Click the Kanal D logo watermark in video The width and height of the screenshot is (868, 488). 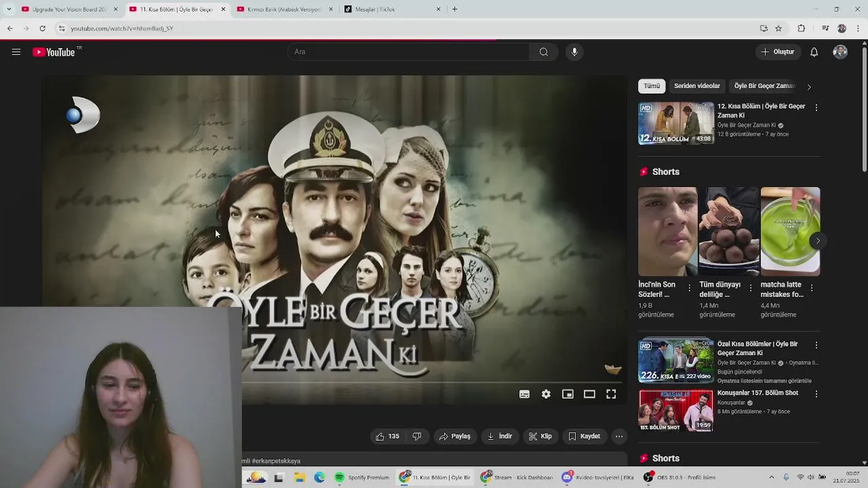click(83, 115)
